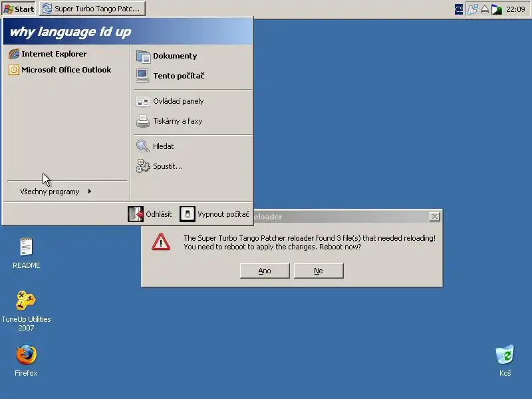Open Ovládací panely
The height and width of the screenshot is (399, 532).
pyautogui.click(x=170, y=101)
